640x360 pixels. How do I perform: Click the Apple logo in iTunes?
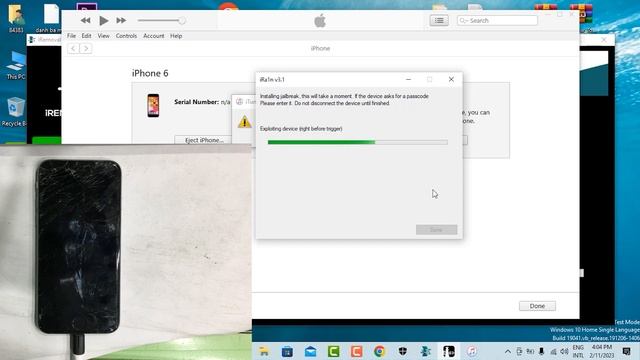(320, 21)
